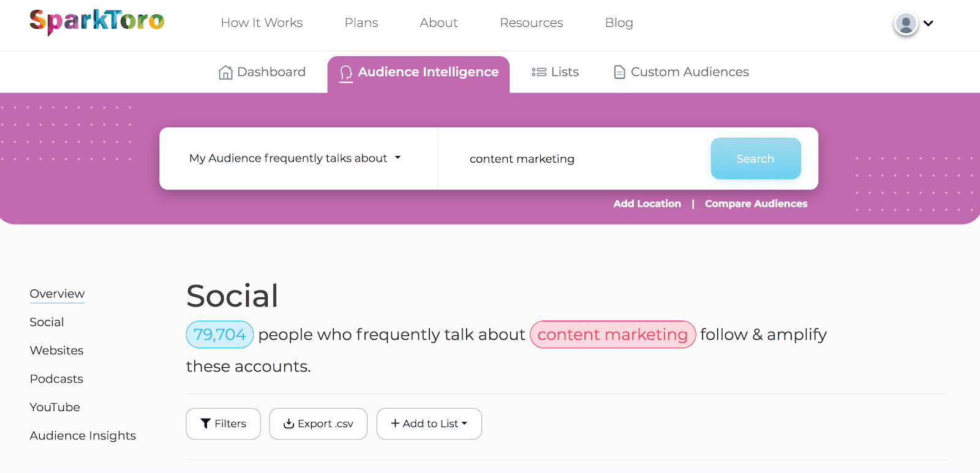The width and height of the screenshot is (980, 473).
Task: Expand the account menu chevron
Action: (929, 23)
